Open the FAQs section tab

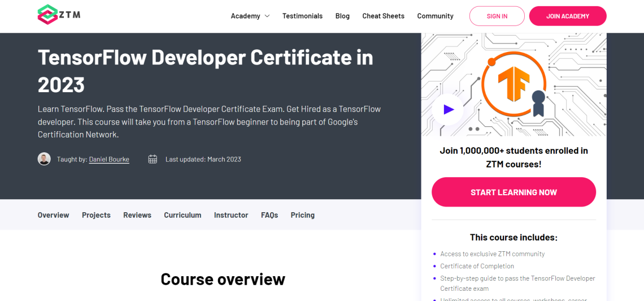[x=269, y=215]
